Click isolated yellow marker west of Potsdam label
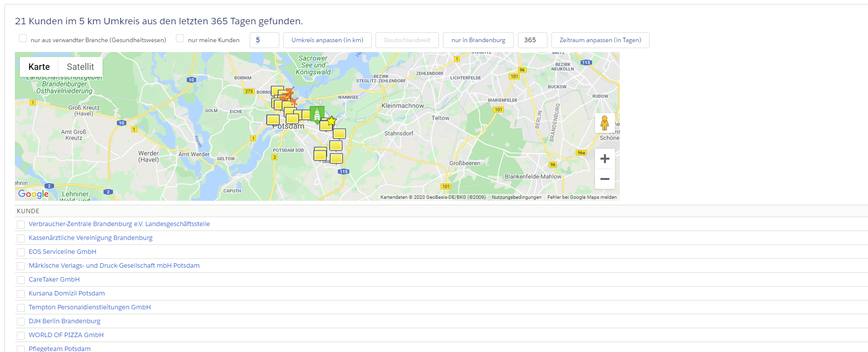Viewport: 868px width, 352px height. tap(273, 119)
